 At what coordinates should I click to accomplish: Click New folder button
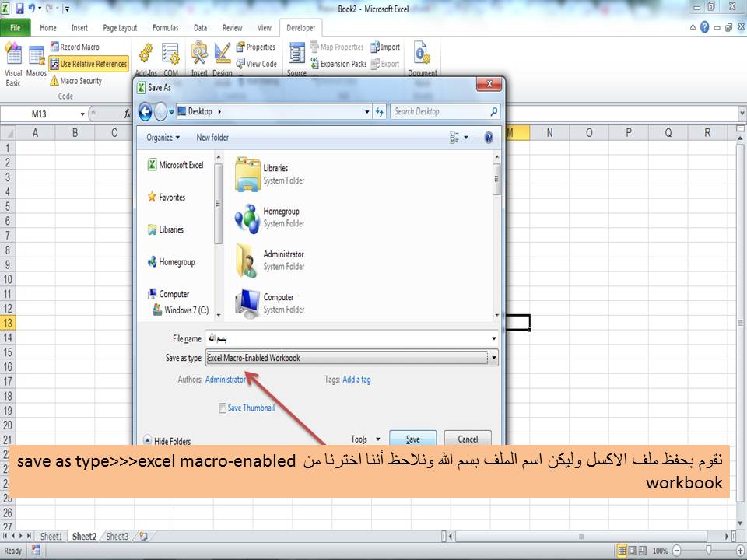212,137
